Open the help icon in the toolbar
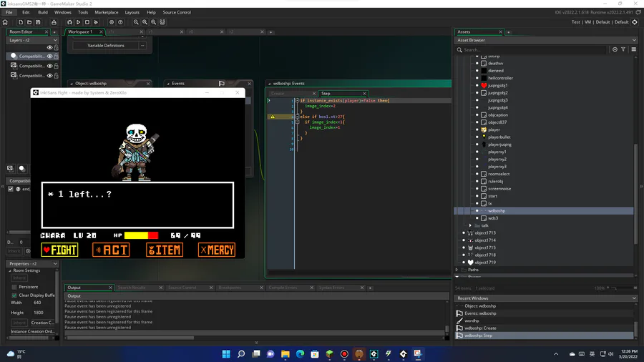Viewport: 644px width, 362px height. (x=120, y=22)
